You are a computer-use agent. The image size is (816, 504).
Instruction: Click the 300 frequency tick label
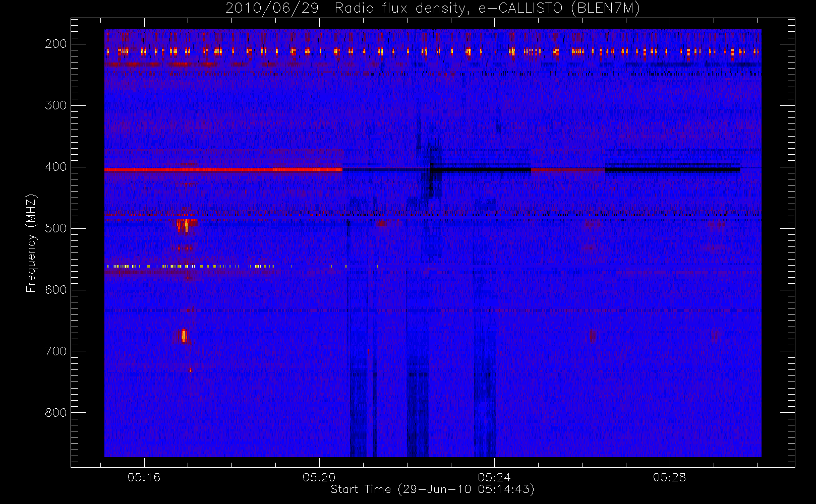coord(56,105)
